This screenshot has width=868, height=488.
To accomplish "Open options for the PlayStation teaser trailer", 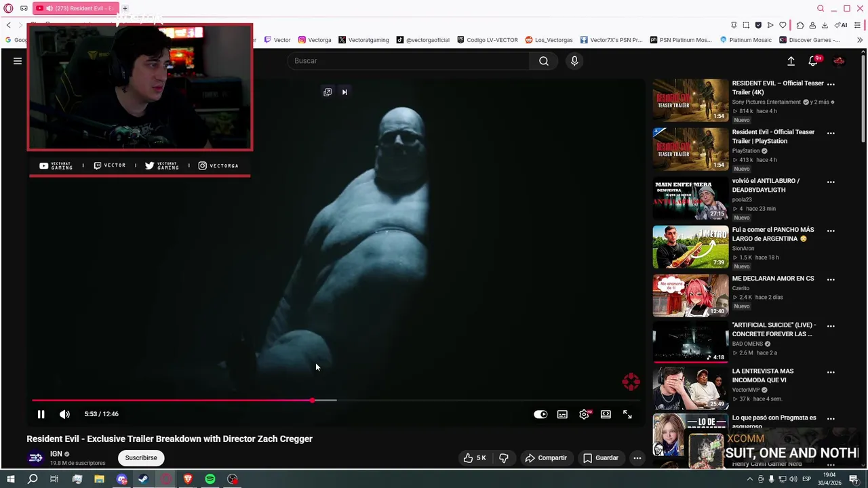I will 831,134.
